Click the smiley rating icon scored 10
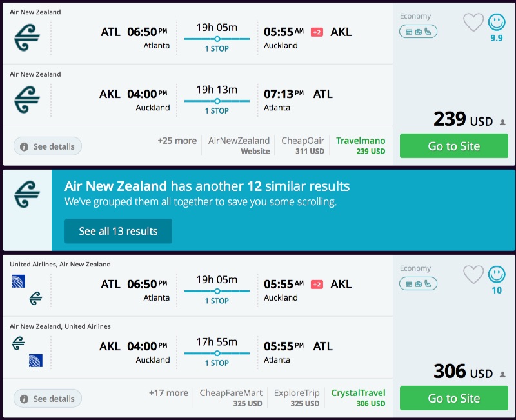Image resolution: width=516 pixels, height=420 pixels. coord(497,275)
